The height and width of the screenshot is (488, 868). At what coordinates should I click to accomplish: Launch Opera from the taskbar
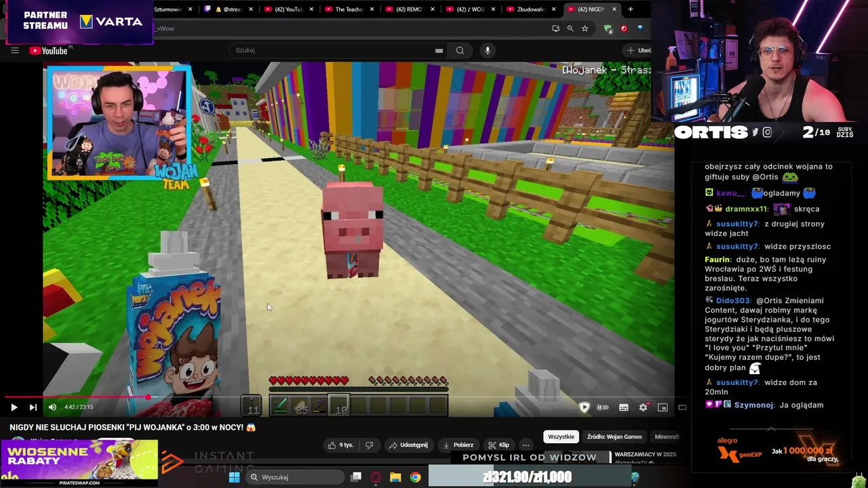click(376, 477)
